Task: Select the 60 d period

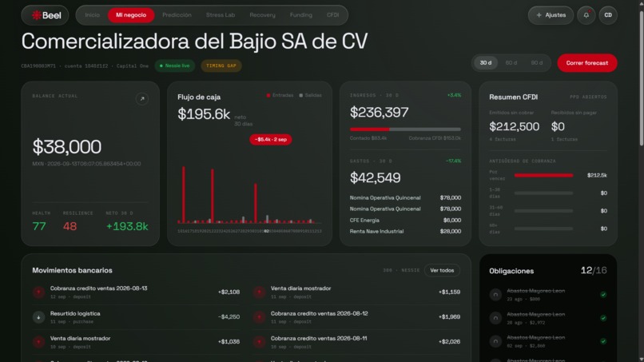Action: coord(511,63)
